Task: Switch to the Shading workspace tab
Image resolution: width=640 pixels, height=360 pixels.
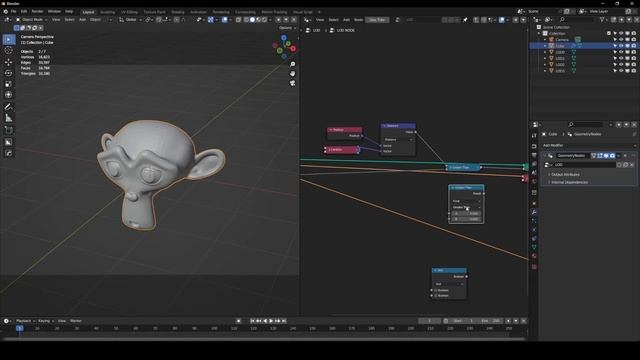Action: tap(178, 12)
